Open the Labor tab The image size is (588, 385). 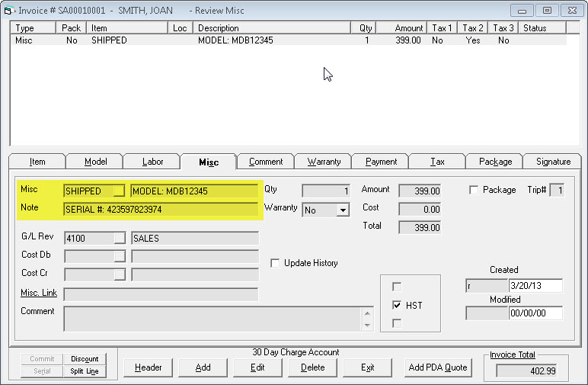coord(152,162)
